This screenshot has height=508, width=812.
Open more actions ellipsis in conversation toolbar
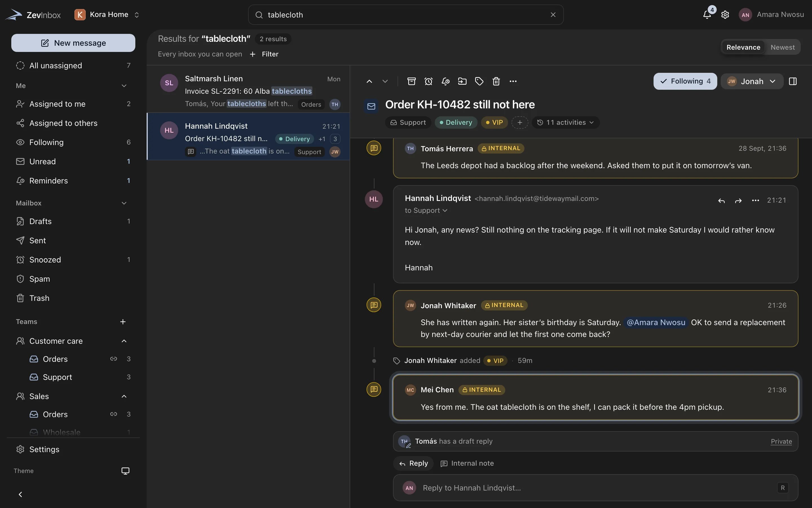(x=513, y=81)
